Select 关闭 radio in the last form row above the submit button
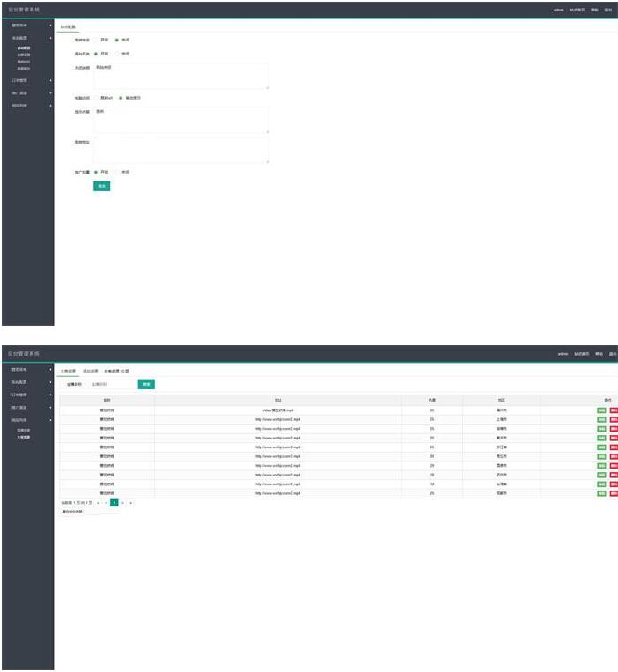 click(x=116, y=173)
